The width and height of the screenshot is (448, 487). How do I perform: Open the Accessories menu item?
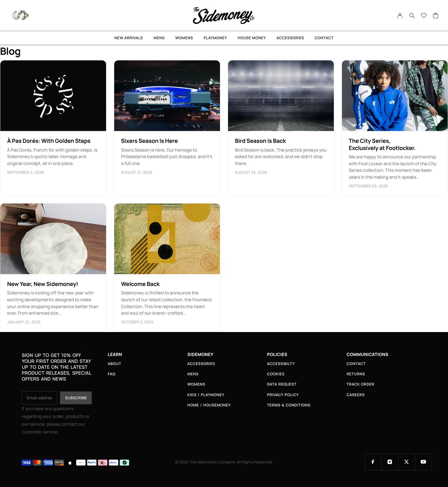click(290, 38)
